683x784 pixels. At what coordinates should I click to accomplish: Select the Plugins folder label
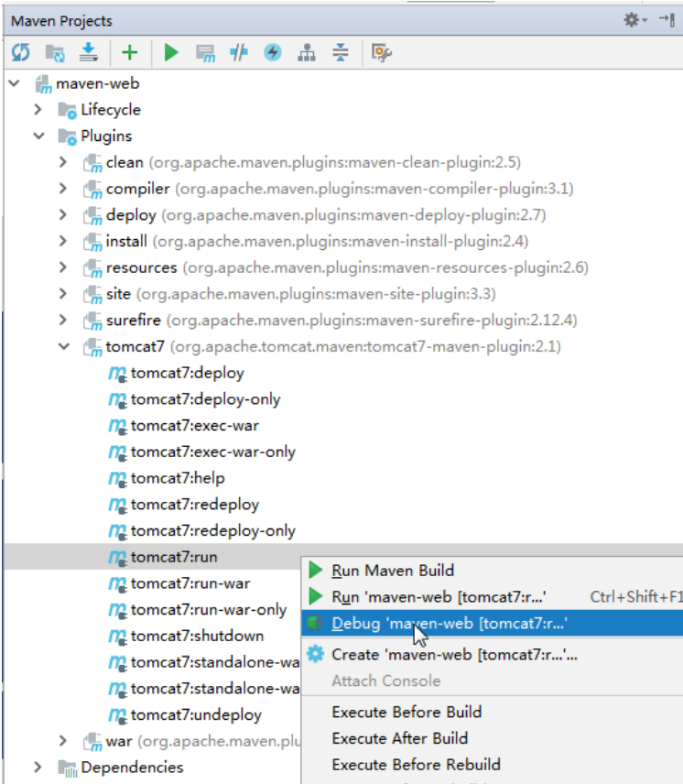106,136
